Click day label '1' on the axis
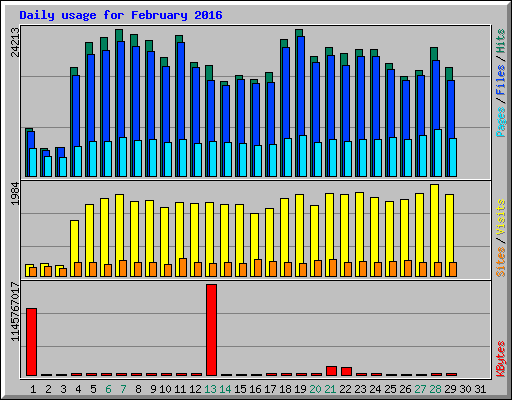This screenshot has height=400, width=512. [x=33, y=389]
